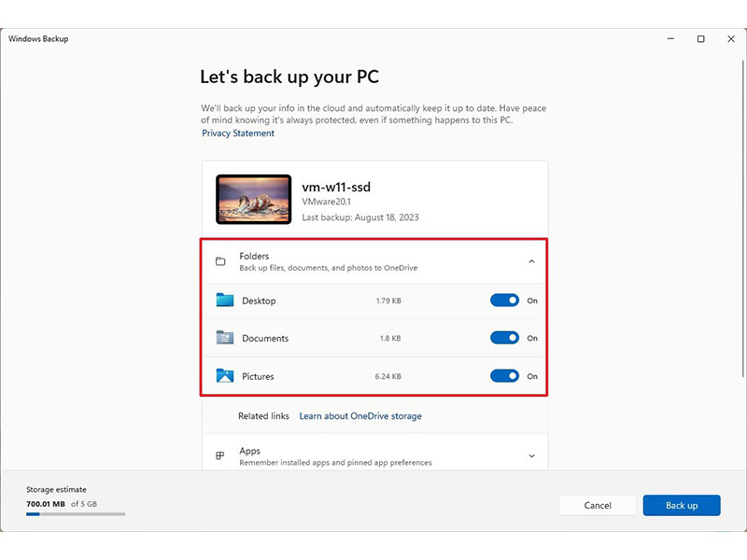Turn off Pictures folder backup toggle
This screenshot has width=747, height=560.
(504, 376)
